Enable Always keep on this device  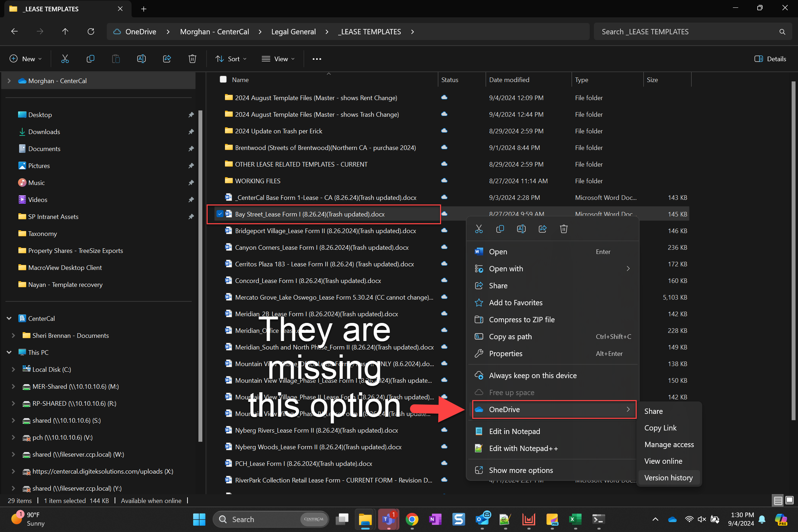[532, 375]
